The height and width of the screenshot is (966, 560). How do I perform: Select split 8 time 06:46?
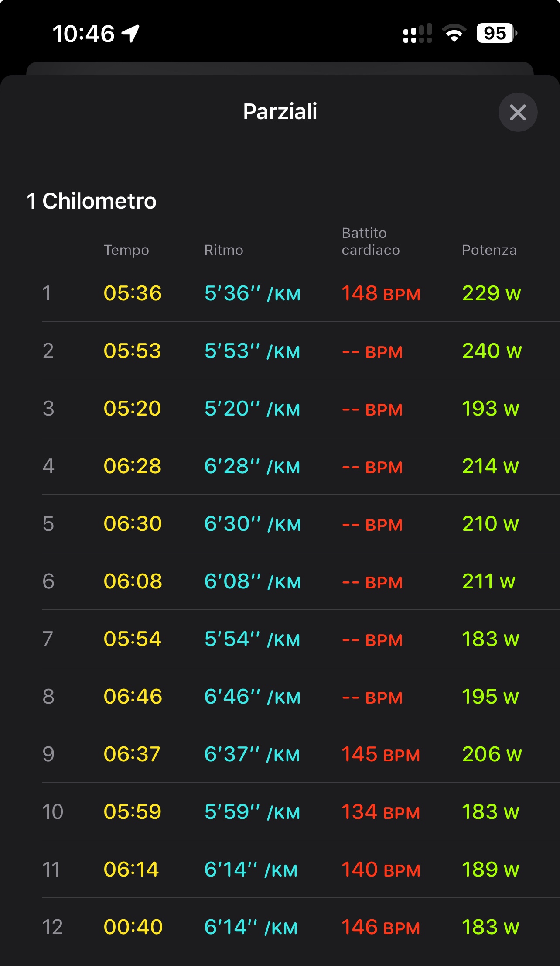(133, 697)
